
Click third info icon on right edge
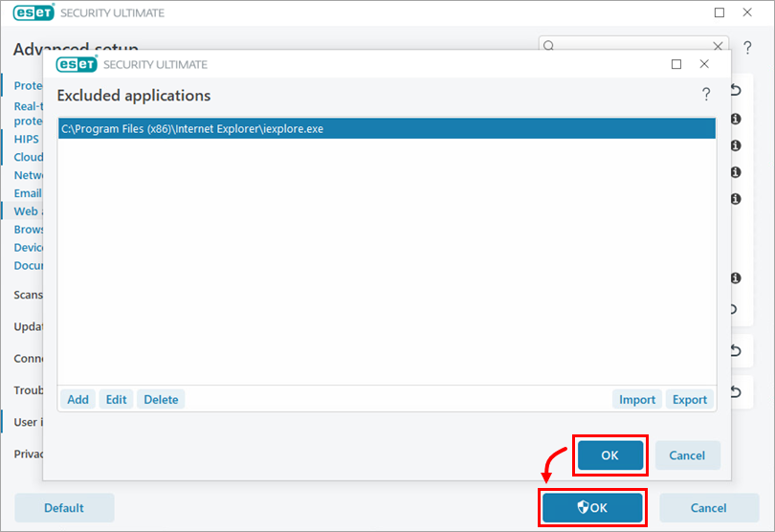pyautogui.click(x=736, y=172)
